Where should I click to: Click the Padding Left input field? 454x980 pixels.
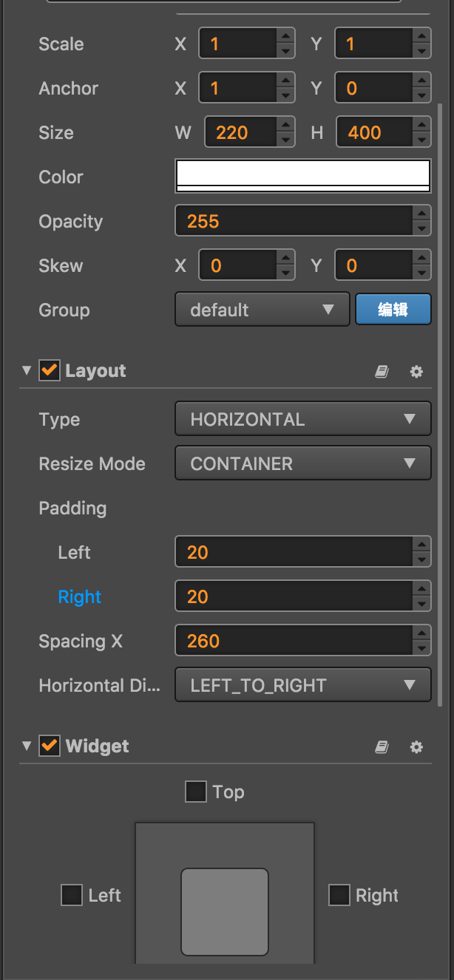click(x=294, y=552)
